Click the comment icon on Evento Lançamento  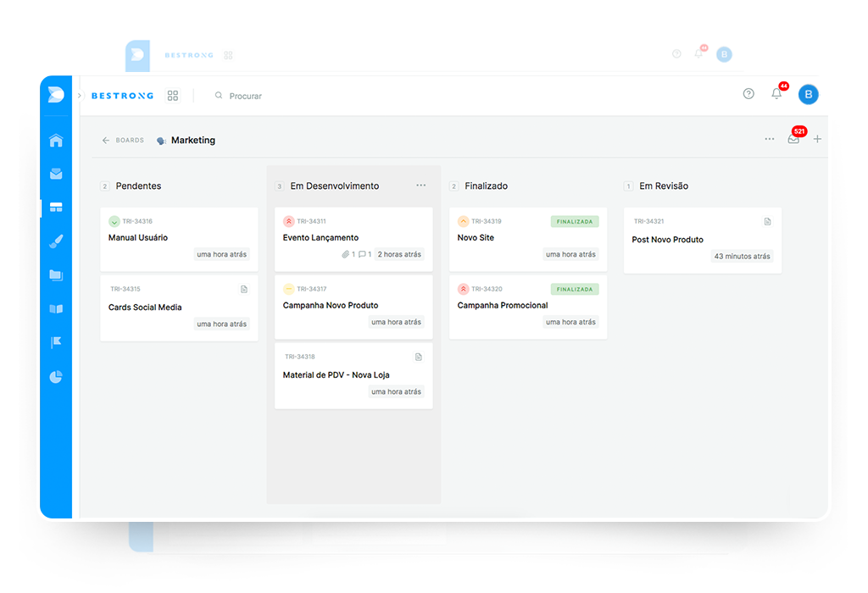(362, 254)
